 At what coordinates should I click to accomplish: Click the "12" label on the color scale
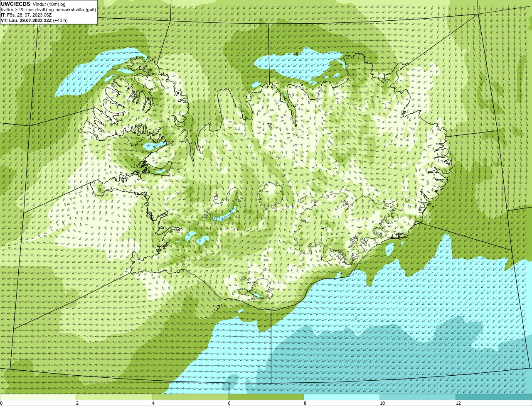[458, 403]
